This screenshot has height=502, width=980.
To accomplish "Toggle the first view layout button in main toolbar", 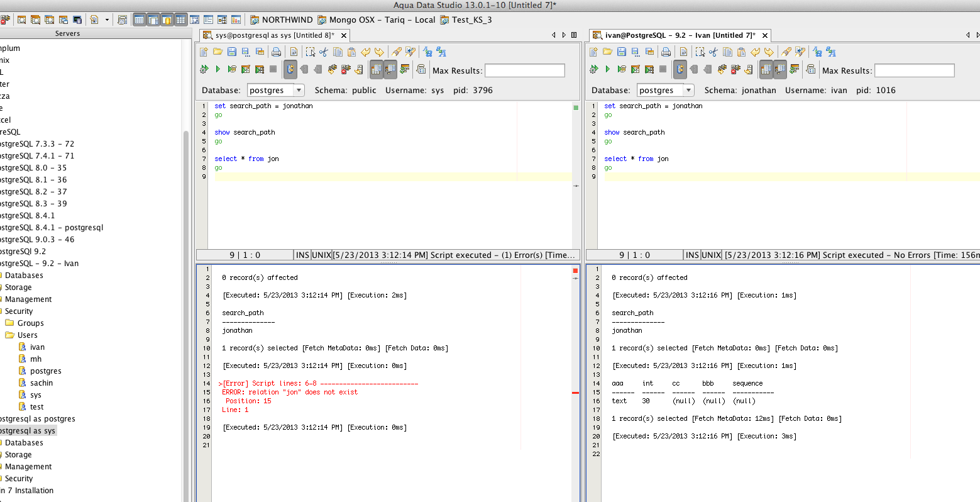I will pos(139,20).
